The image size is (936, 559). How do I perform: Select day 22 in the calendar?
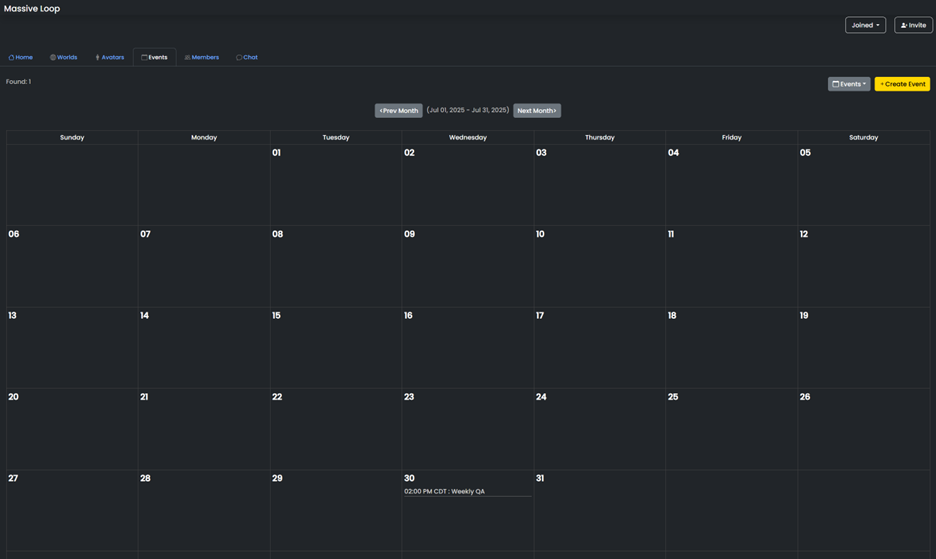[336, 429]
